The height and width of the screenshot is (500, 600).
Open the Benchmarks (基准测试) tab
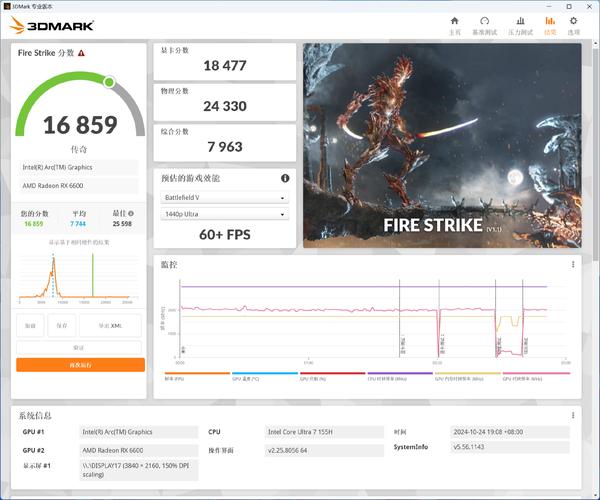click(484, 25)
